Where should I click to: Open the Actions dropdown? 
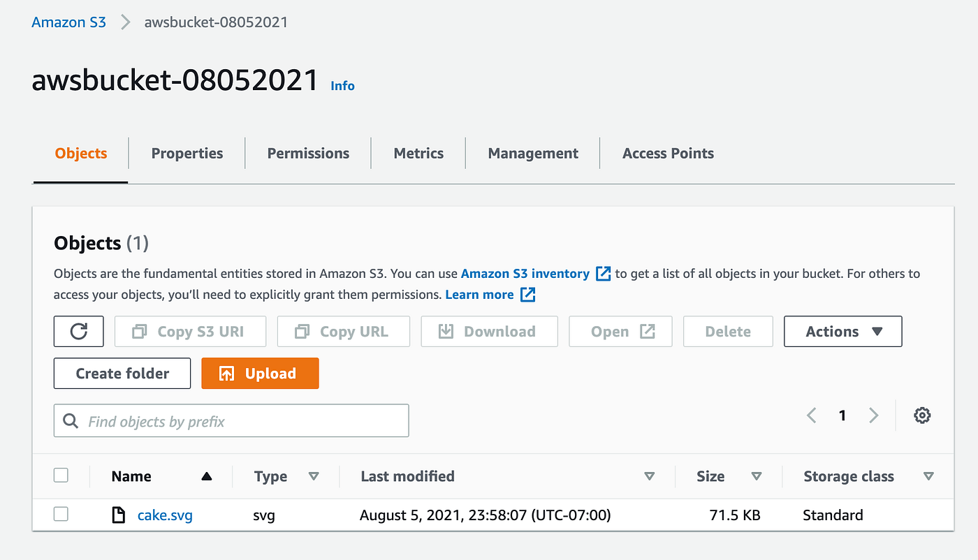[842, 331]
